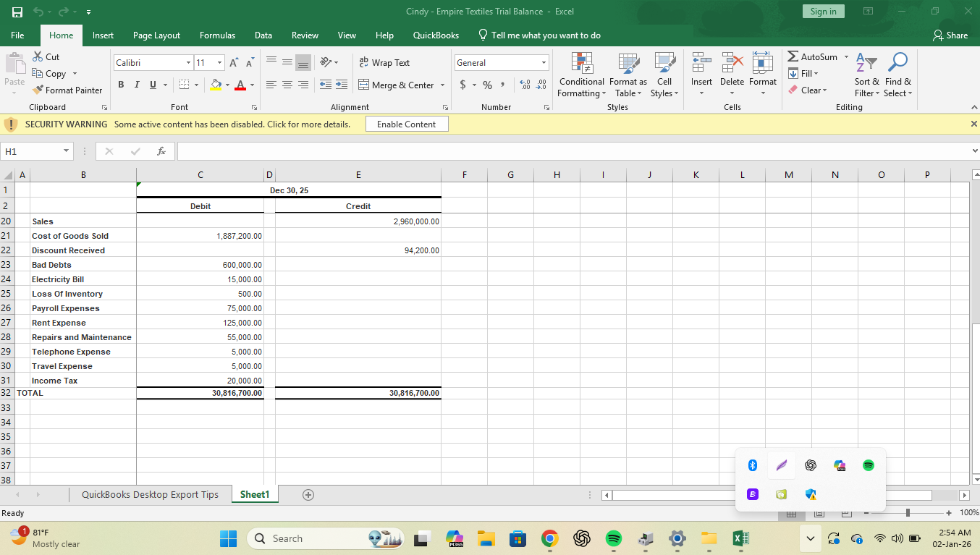Open Spotify from the system tray popup

click(869, 465)
